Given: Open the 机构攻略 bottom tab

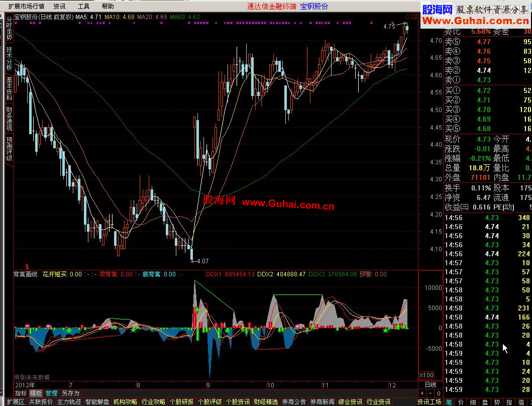Looking at the screenshot, I should tap(125, 402).
